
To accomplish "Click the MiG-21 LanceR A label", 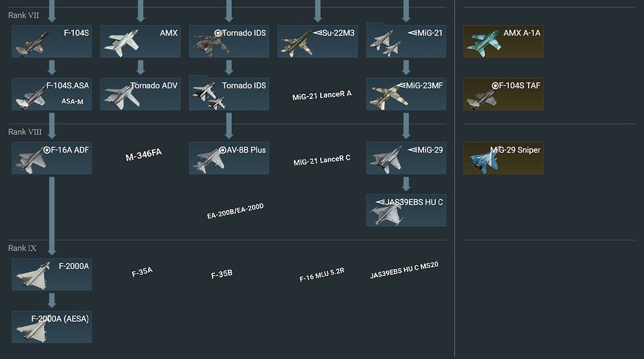I will pyautogui.click(x=322, y=95).
